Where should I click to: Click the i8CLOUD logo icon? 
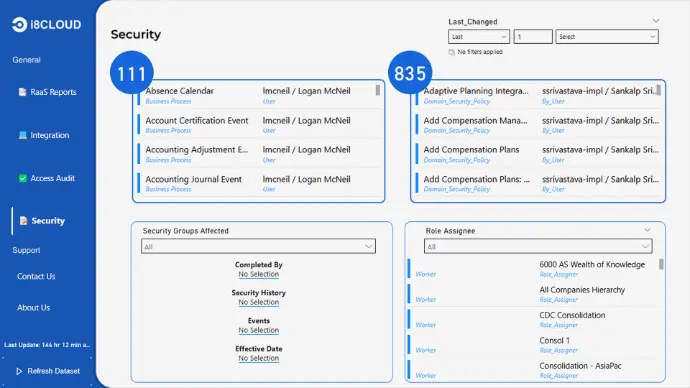(19, 25)
